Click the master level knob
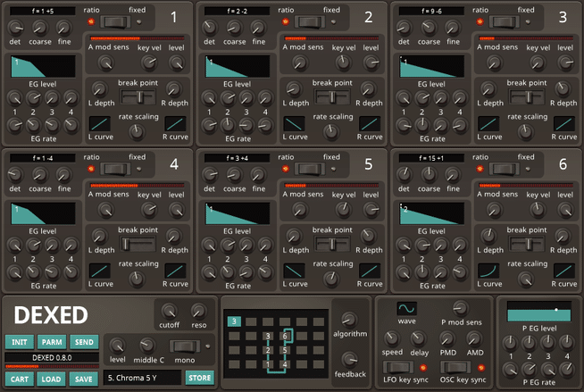 (x=117, y=346)
